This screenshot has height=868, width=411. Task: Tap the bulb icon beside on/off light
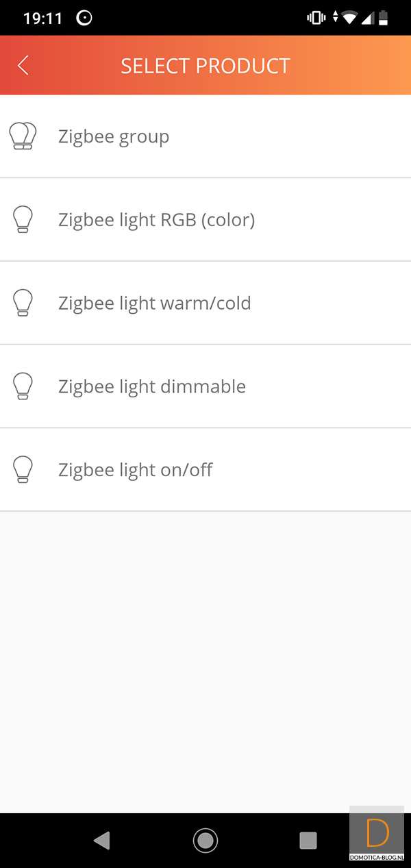[23, 470]
